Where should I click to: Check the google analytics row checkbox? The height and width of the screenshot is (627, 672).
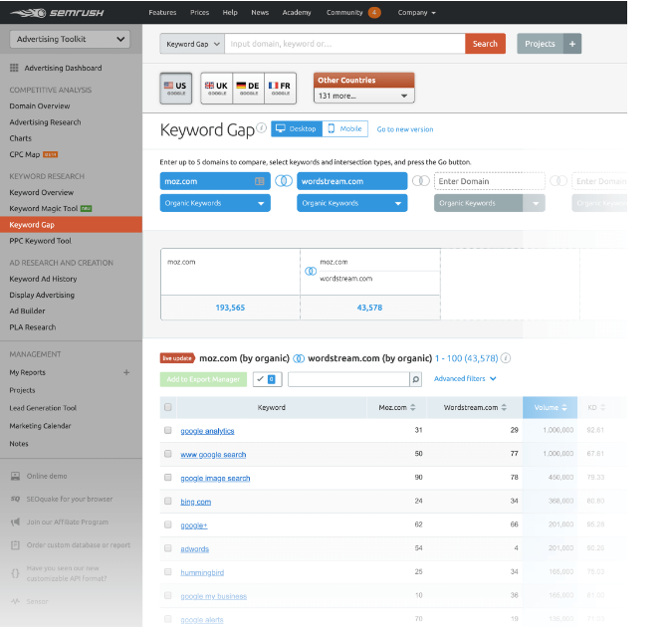point(168,430)
